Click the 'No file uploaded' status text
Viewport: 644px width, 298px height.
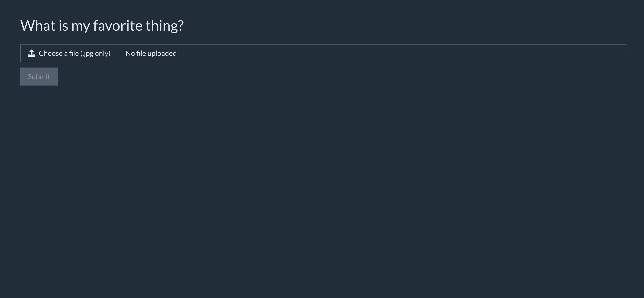(x=151, y=53)
